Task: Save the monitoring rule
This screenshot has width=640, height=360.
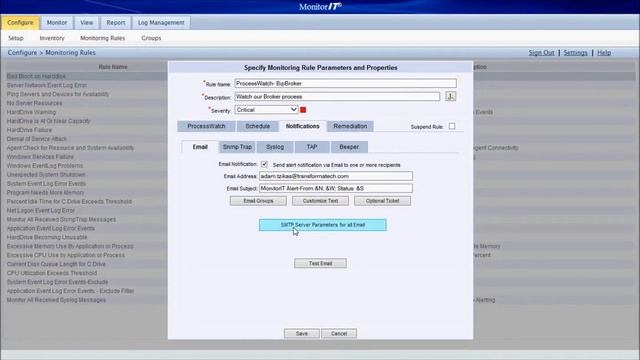Action: click(302, 333)
